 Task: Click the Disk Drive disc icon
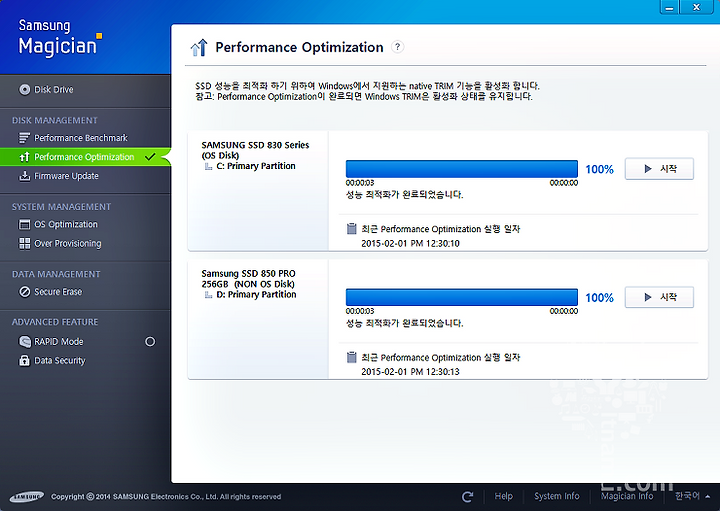tap(24, 90)
